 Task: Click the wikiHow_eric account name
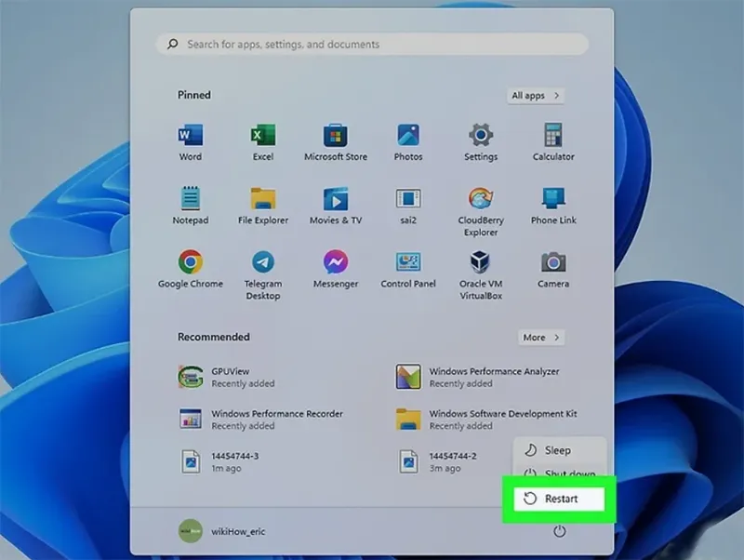click(240, 531)
